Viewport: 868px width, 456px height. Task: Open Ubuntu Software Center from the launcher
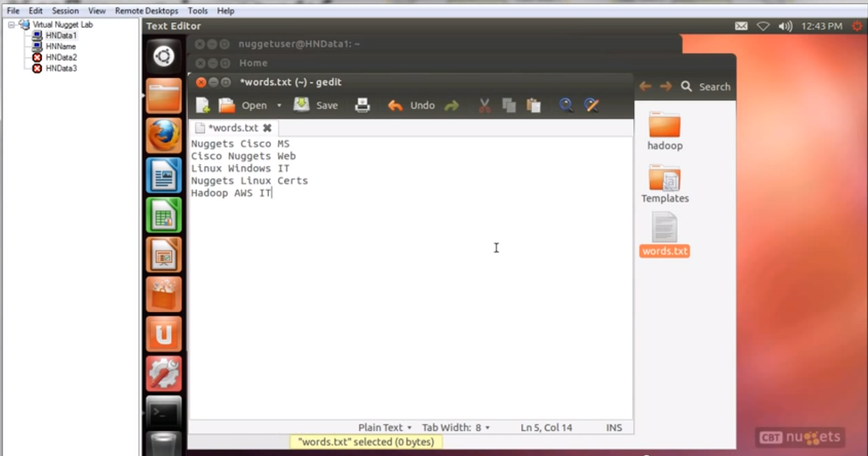tap(163, 294)
